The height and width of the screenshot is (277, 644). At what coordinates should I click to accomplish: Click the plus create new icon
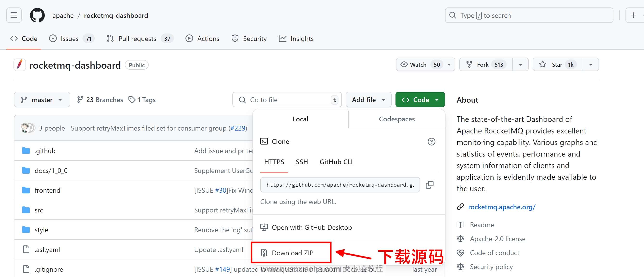tap(633, 15)
